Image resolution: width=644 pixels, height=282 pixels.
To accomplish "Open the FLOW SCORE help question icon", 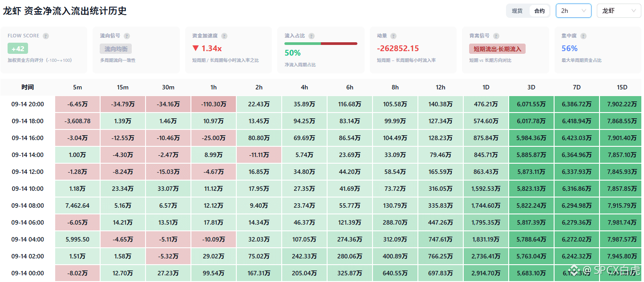I will (46, 36).
